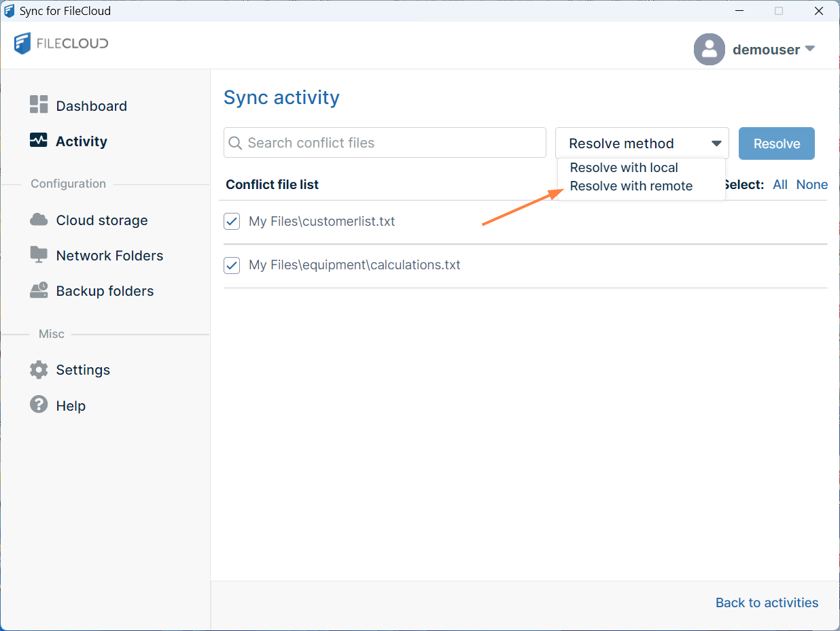840x631 pixels.
Task: Uncheck the calculations.txt checkbox
Action: (x=232, y=265)
